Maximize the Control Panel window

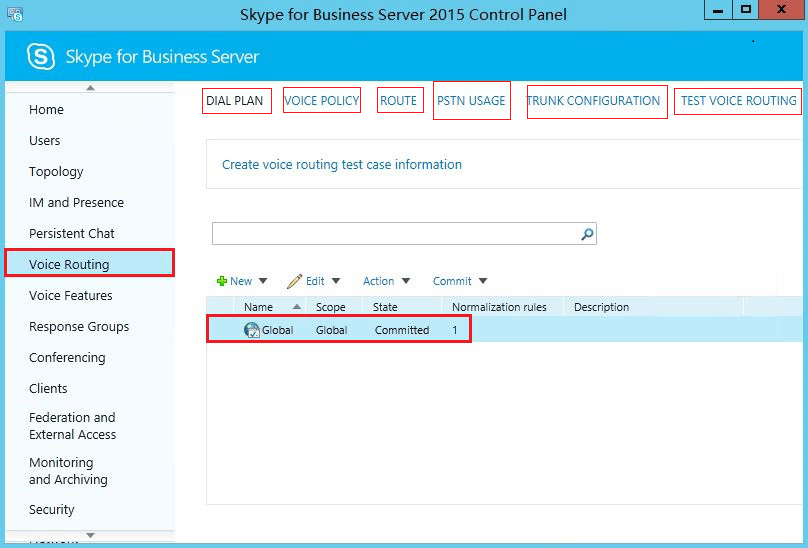coord(746,10)
